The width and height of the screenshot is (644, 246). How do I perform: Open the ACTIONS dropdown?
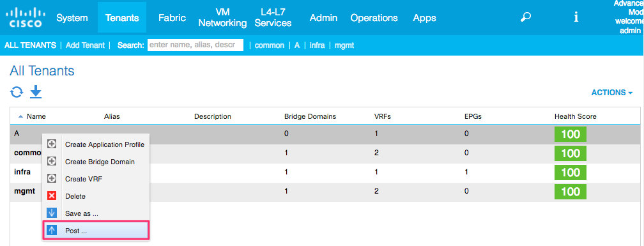(611, 93)
